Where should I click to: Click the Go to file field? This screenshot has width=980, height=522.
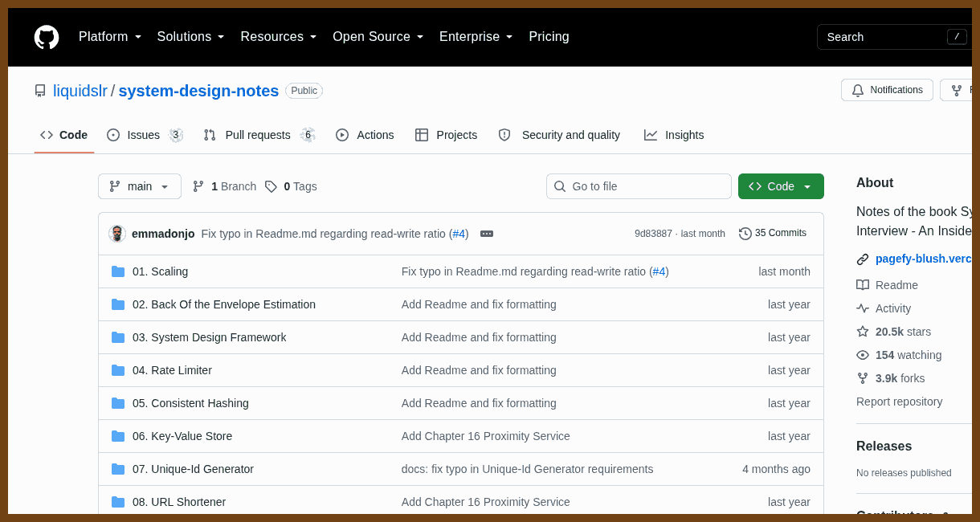[x=639, y=186]
